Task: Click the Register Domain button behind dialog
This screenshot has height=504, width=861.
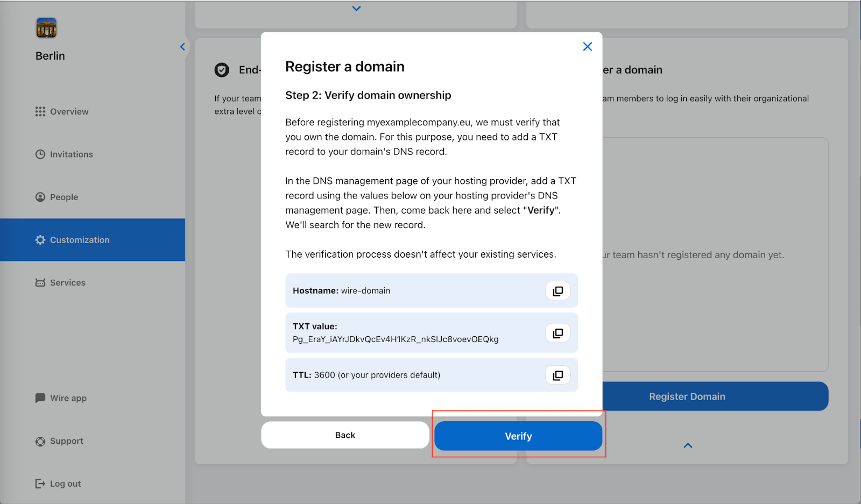Action: [715, 396]
